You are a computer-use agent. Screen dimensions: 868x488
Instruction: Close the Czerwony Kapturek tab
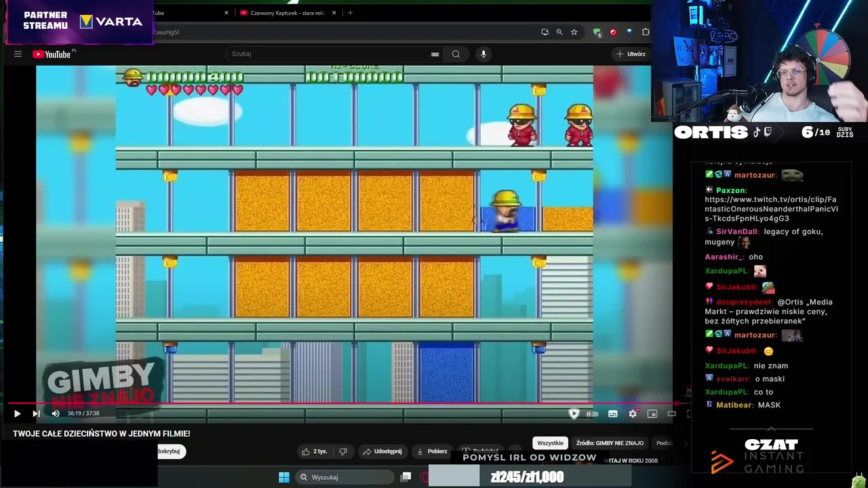click(x=334, y=13)
